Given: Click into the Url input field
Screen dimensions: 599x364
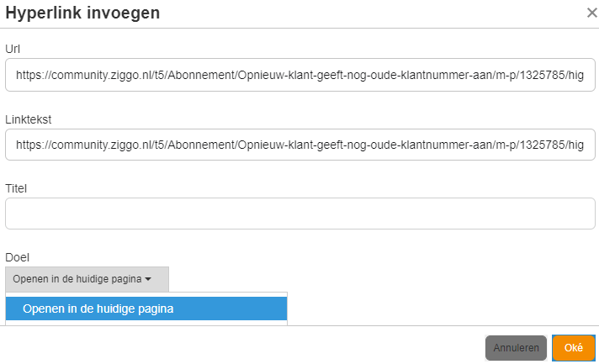Looking at the screenshot, I should pyautogui.click(x=299, y=75).
